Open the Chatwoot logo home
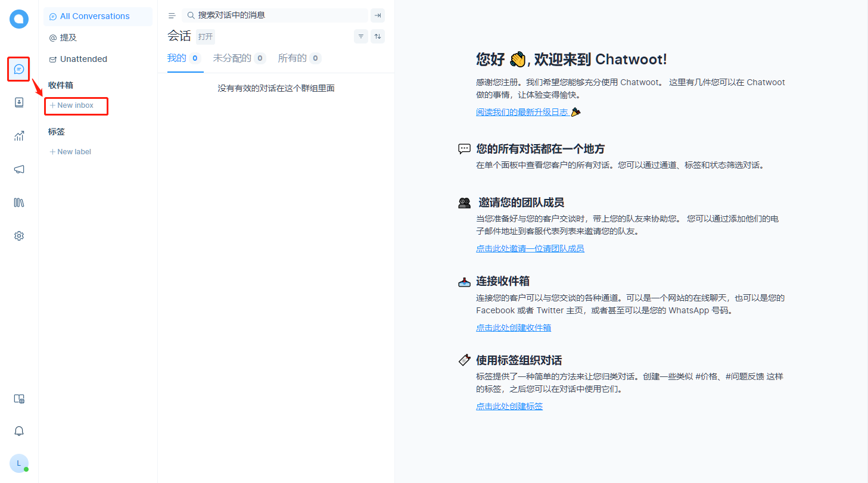 (x=19, y=19)
